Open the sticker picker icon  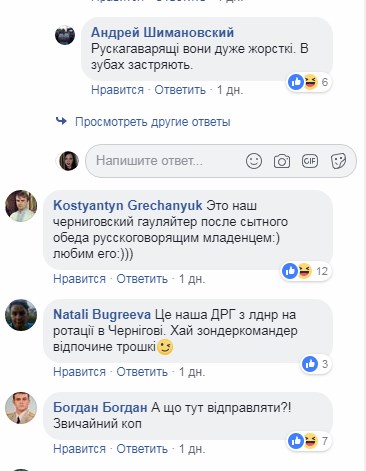(338, 161)
